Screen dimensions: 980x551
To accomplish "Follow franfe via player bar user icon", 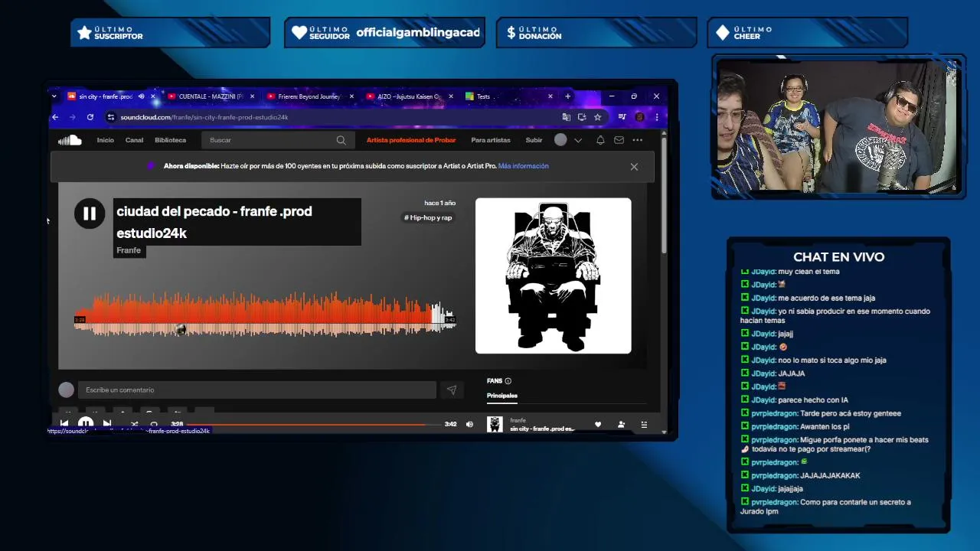I will [x=621, y=424].
